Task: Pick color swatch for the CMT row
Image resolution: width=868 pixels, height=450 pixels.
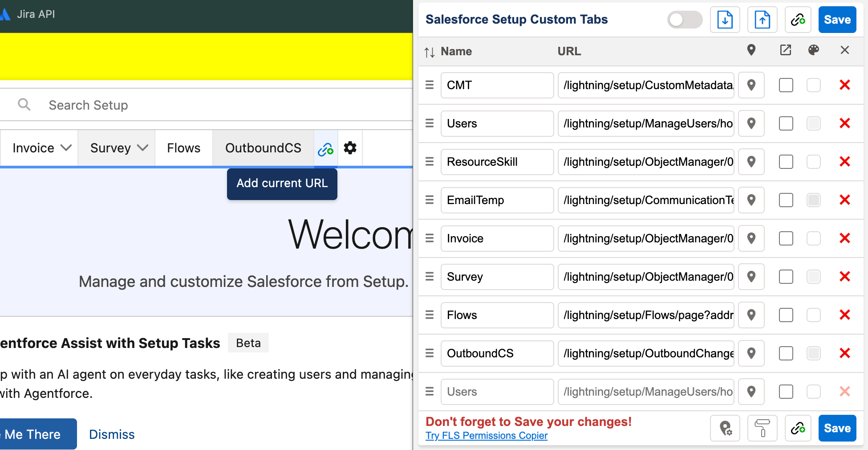Action: pyautogui.click(x=814, y=85)
